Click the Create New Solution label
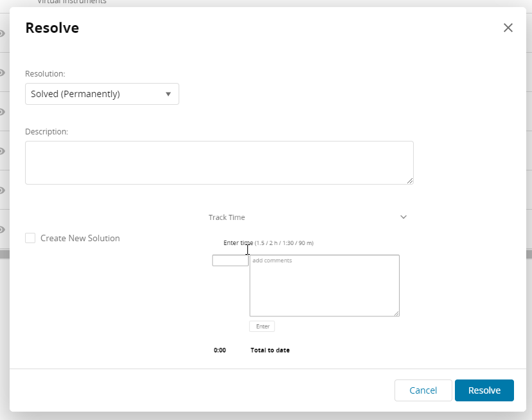The width and height of the screenshot is (532, 420). 80,238
